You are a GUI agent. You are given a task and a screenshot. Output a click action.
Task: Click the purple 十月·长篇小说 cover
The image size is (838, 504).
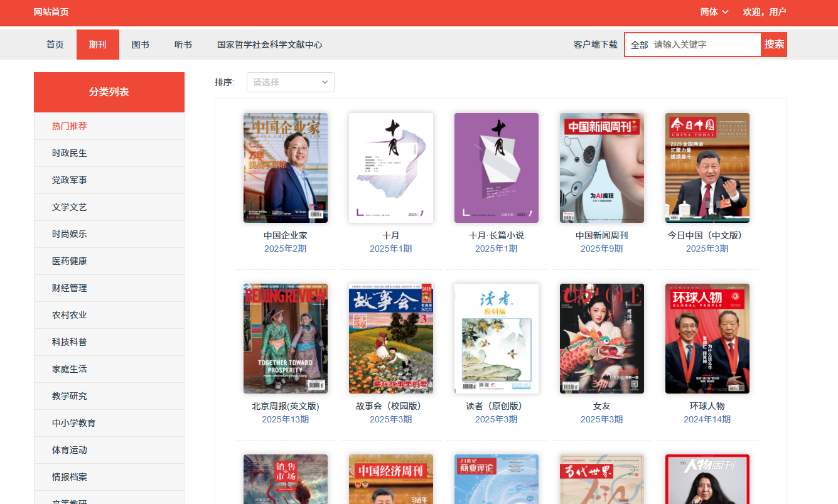(x=497, y=168)
